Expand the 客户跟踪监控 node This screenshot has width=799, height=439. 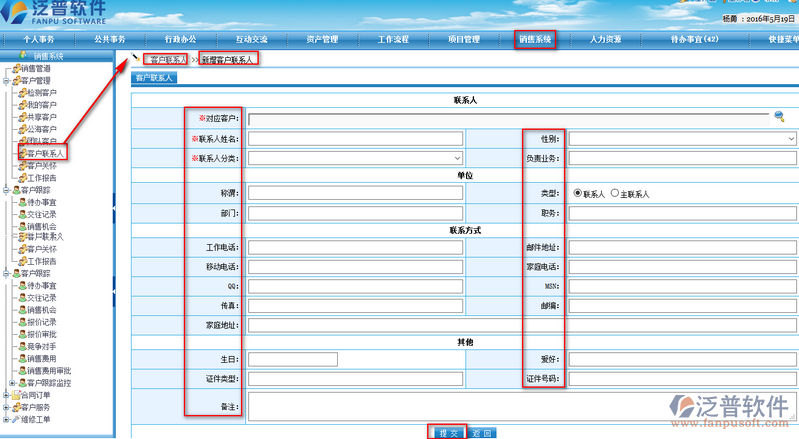click(12, 383)
